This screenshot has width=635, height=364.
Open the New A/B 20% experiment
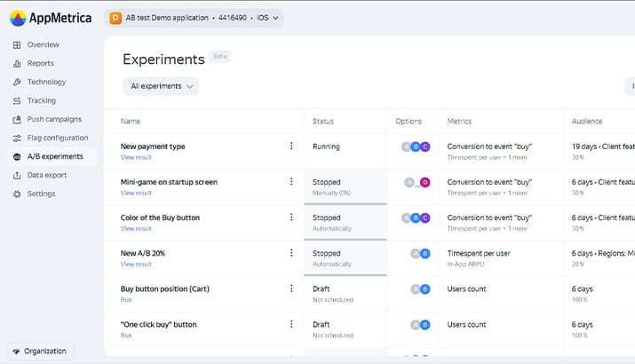(143, 253)
